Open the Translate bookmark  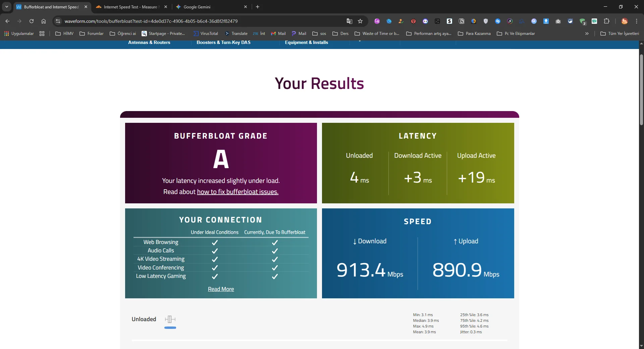click(x=236, y=34)
